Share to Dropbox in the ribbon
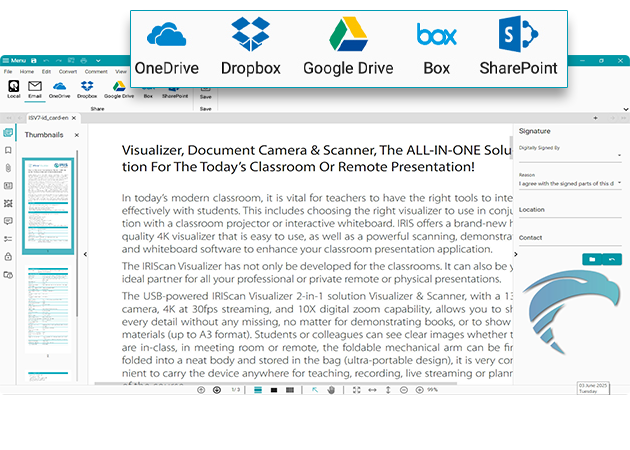 click(x=87, y=89)
